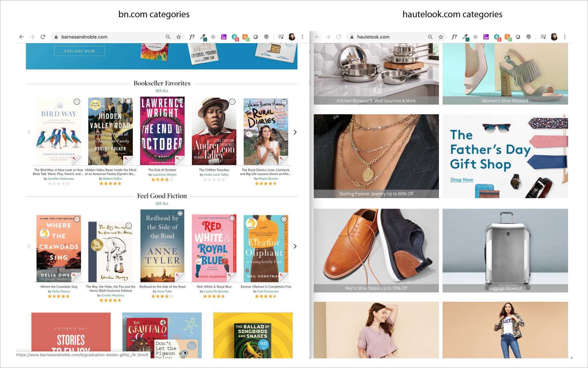Open Chrome menu dots in left browser

[x=302, y=37]
